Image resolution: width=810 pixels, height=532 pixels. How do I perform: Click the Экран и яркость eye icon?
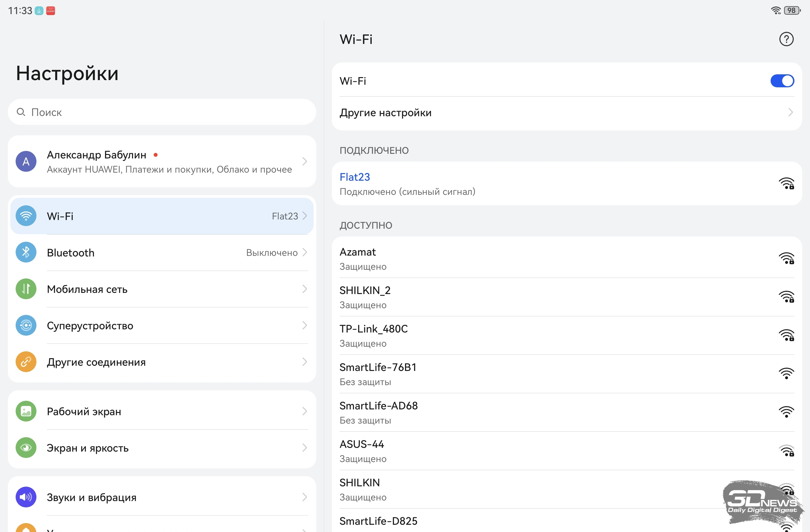tap(26, 448)
